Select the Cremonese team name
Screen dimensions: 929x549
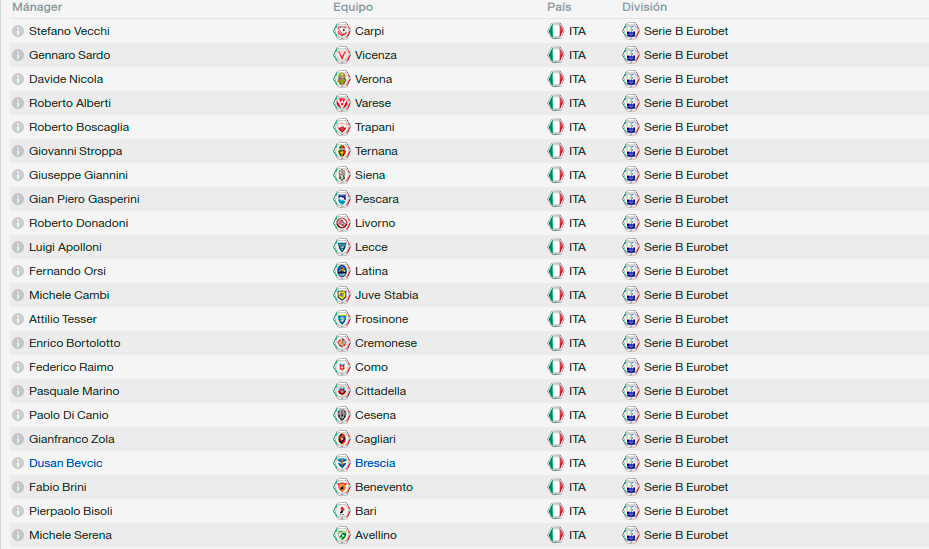[x=386, y=343]
